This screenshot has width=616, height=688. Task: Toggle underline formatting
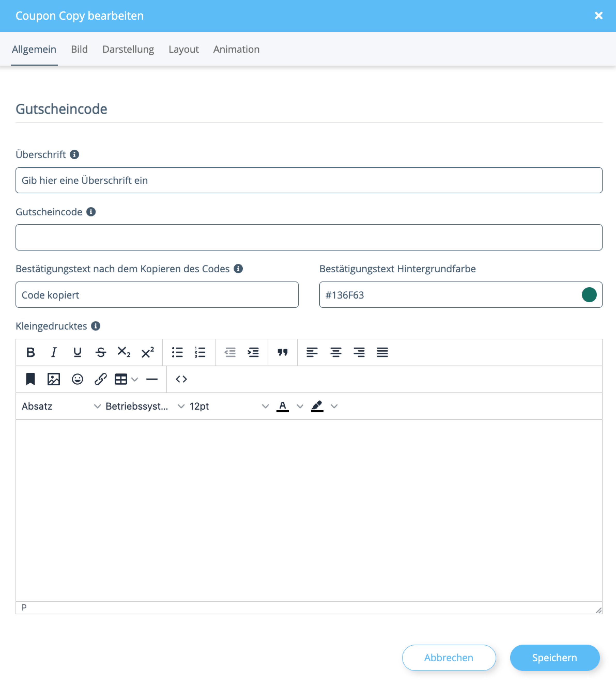(77, 352)
